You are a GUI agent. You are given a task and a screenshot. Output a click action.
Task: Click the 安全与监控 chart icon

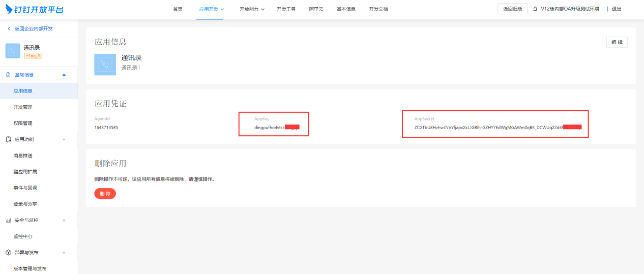coord(8,221)
